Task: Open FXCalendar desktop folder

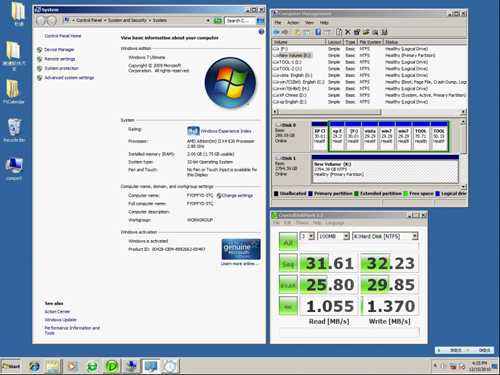Action: [14, 92]
